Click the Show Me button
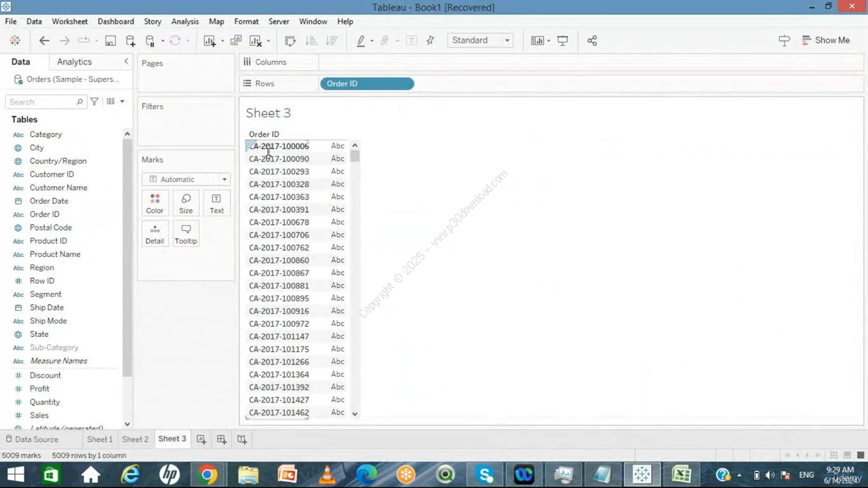868x488 pixels. pyautogui.click(x=825, y=41)
